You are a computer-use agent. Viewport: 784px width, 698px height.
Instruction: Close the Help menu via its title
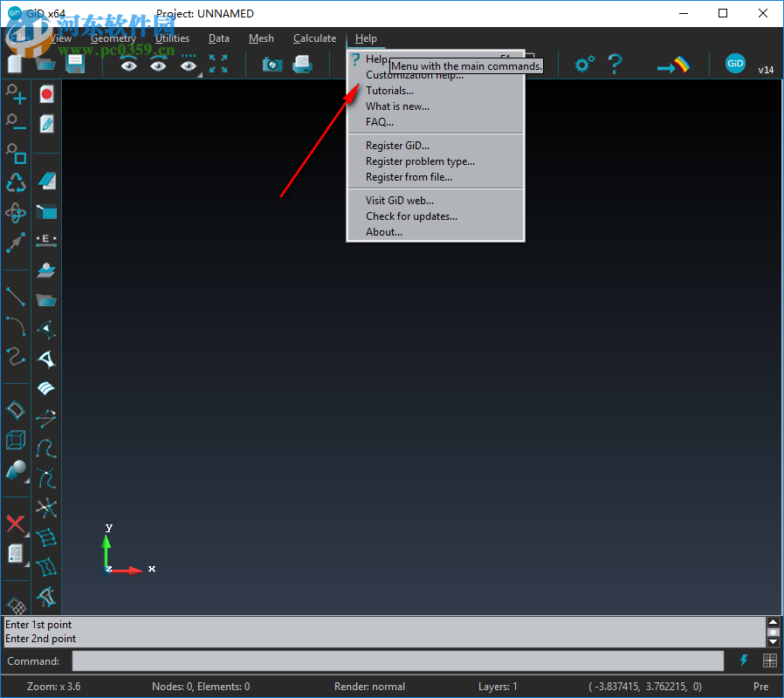pyautogui.click(x=366, y=38)
